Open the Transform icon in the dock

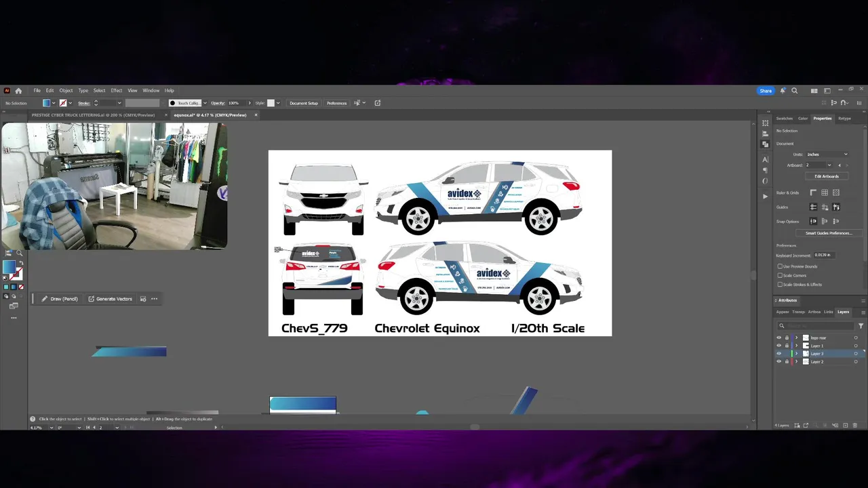[765, 123]
